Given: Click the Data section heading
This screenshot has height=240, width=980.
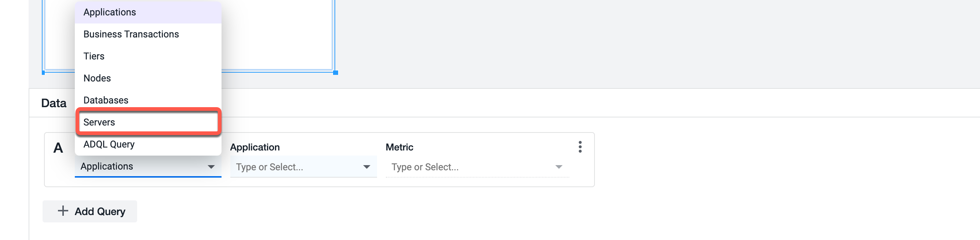Looking at the screenshot, I should (54, 103).
